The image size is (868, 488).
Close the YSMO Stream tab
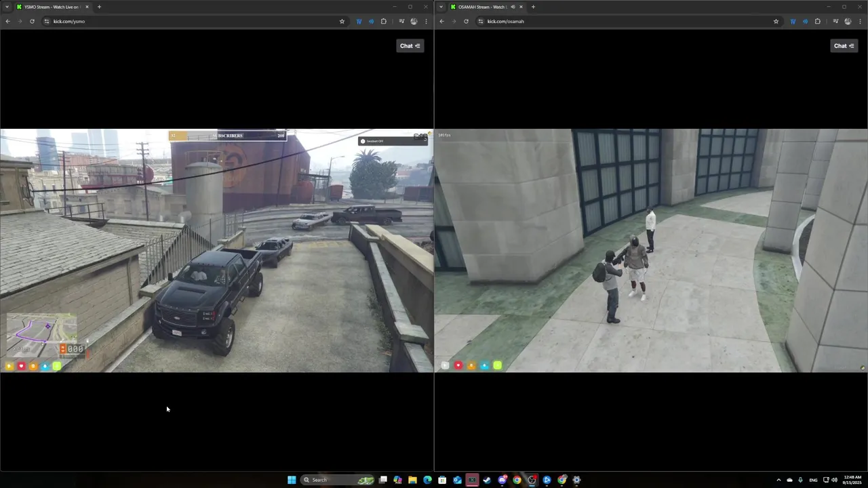coord(87,7)
